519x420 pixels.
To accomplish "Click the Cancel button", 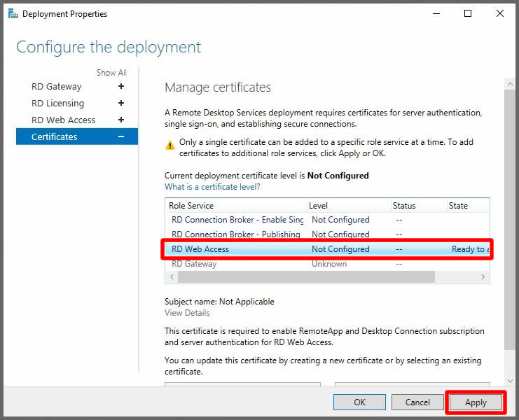I will point(417,402).
